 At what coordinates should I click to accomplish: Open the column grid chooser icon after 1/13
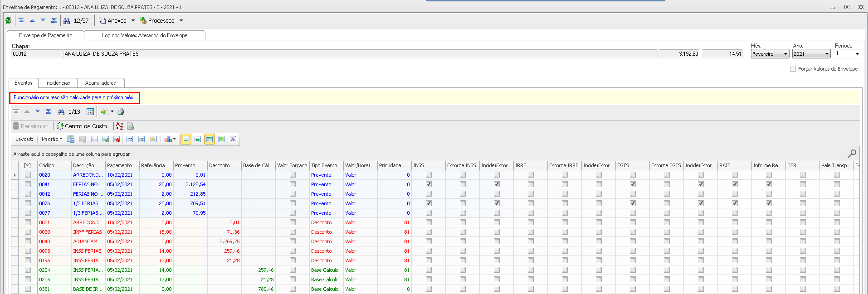(90, 111)
